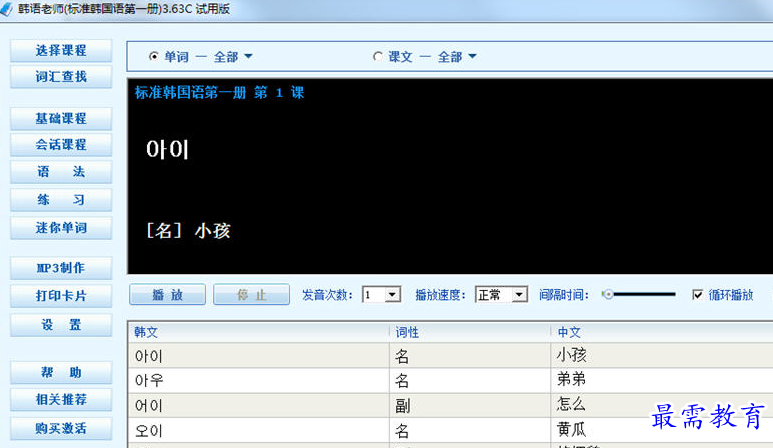Viewport: 773px width, 448px height.
Task: Open MP3制作 tool
Action: click(61, 268)
